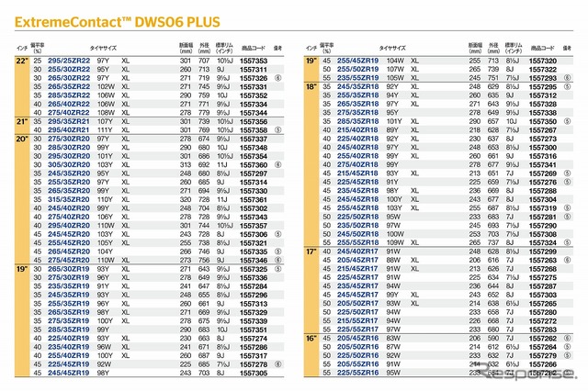
Task: Select tire size 255/30ZR22
Action: pyautogui.click(x=69, y=69)
